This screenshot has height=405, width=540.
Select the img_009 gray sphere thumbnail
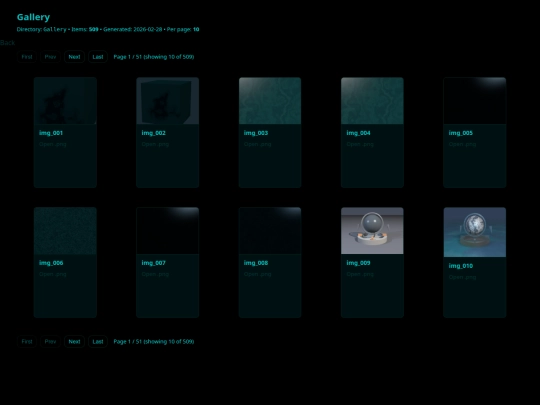[x=372, y=231]
